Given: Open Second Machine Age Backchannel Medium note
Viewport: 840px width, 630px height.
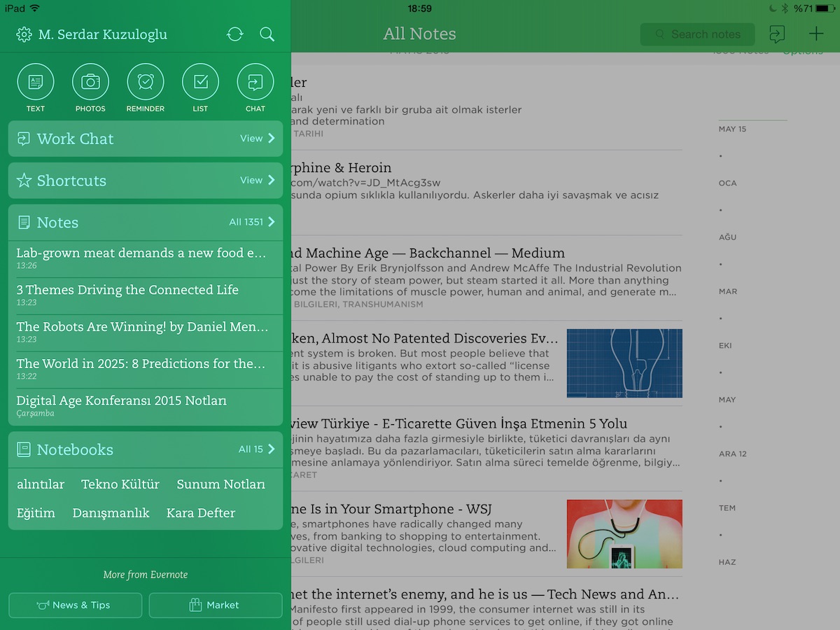Looking at the screenshot, I should click(486, 278).
